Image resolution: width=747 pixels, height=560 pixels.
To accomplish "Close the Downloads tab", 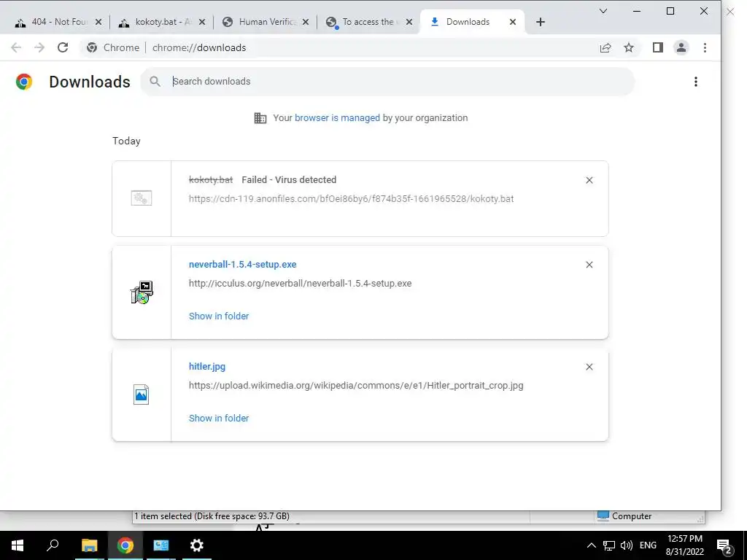I will (513, 22).
